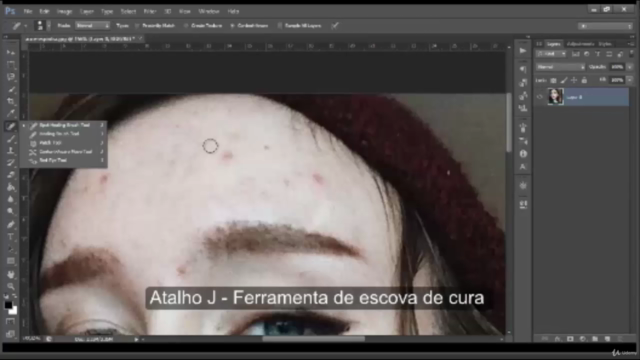Image resolution: width=640 pixels, height=360 pixels.
Task: Open the File menu
Action: pos(28,11)
